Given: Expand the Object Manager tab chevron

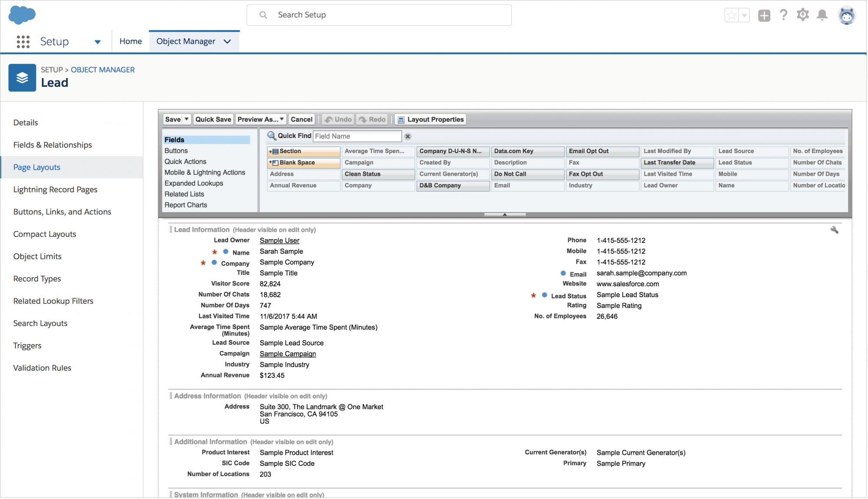Looking at the screenshot, I should pos(227,42).
